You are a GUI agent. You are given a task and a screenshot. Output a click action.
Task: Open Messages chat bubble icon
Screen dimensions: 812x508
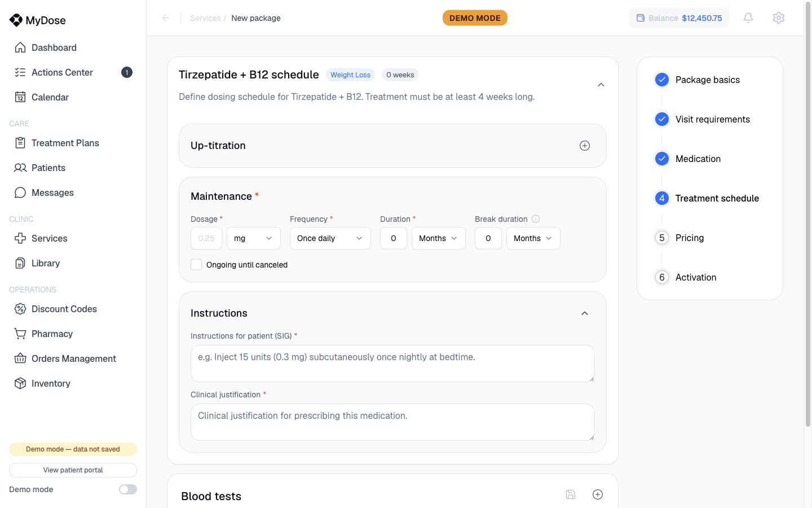[20, 192]
